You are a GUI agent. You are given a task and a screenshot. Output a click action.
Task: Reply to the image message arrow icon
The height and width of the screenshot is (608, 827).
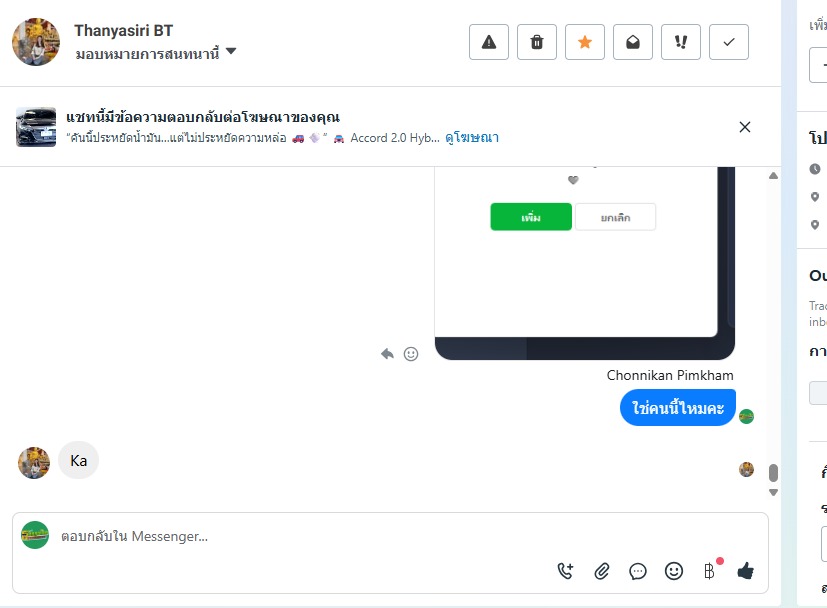388,354
